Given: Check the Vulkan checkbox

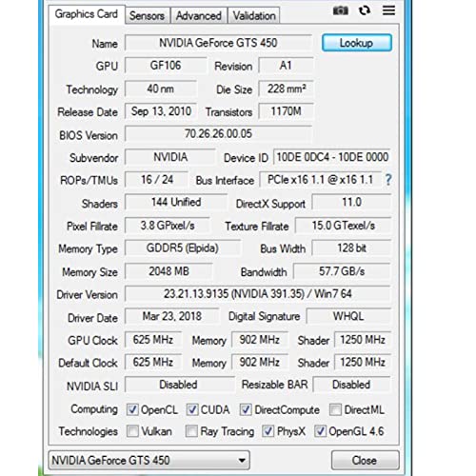Looking at the screenshot, I should (x=132, y=431).
